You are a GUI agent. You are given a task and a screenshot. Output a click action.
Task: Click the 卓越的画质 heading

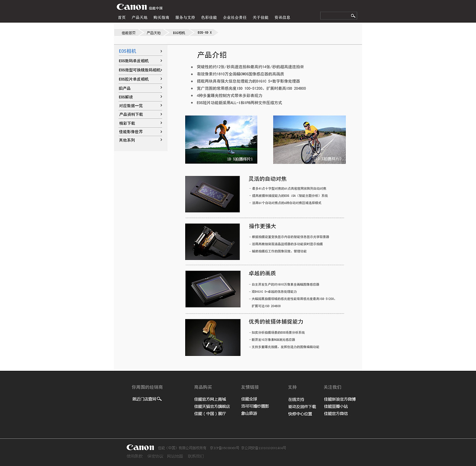click(263, 273)
